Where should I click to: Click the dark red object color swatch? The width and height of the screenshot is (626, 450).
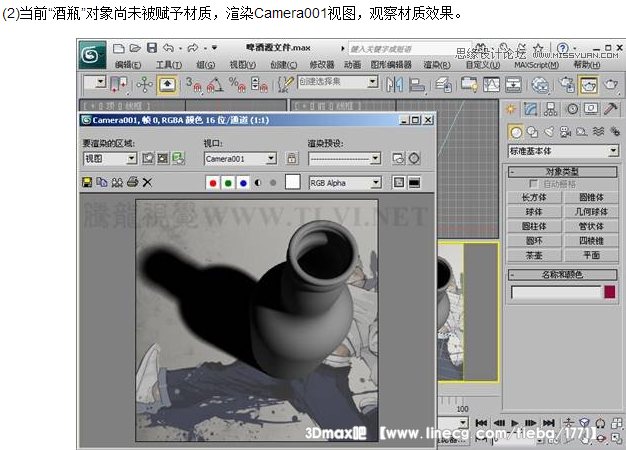[x=608, y=292]
